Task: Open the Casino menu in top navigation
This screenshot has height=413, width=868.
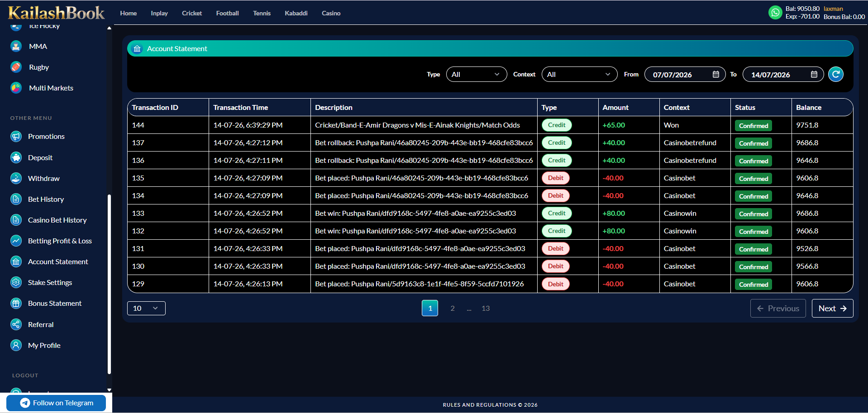Action: pos(331,13)
